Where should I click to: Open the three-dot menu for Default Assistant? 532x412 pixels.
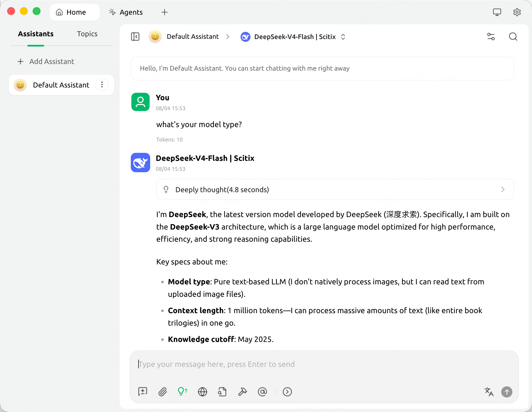tap(102, 85)
